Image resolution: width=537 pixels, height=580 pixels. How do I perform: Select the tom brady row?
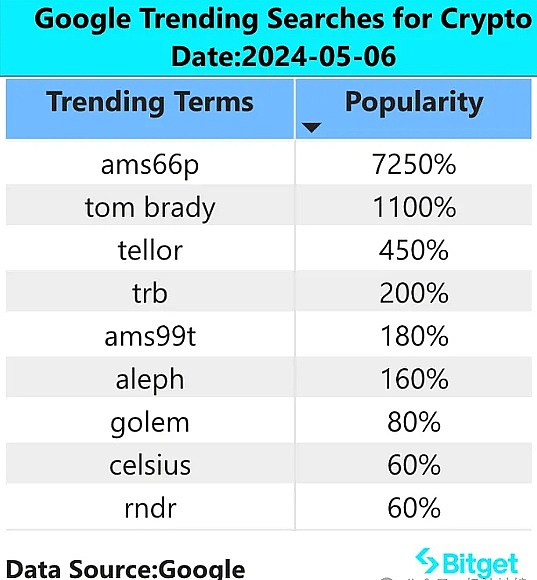[269, 206]
